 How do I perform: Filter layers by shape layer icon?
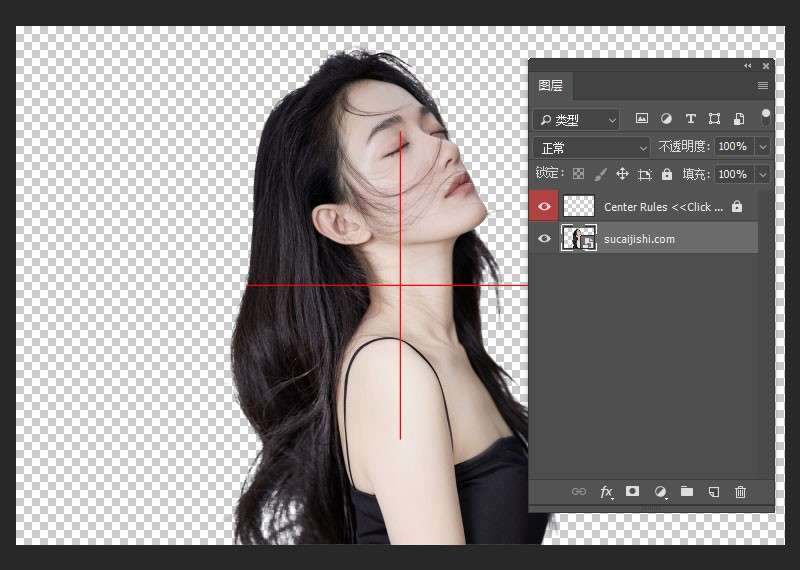[x=714, y=119]
